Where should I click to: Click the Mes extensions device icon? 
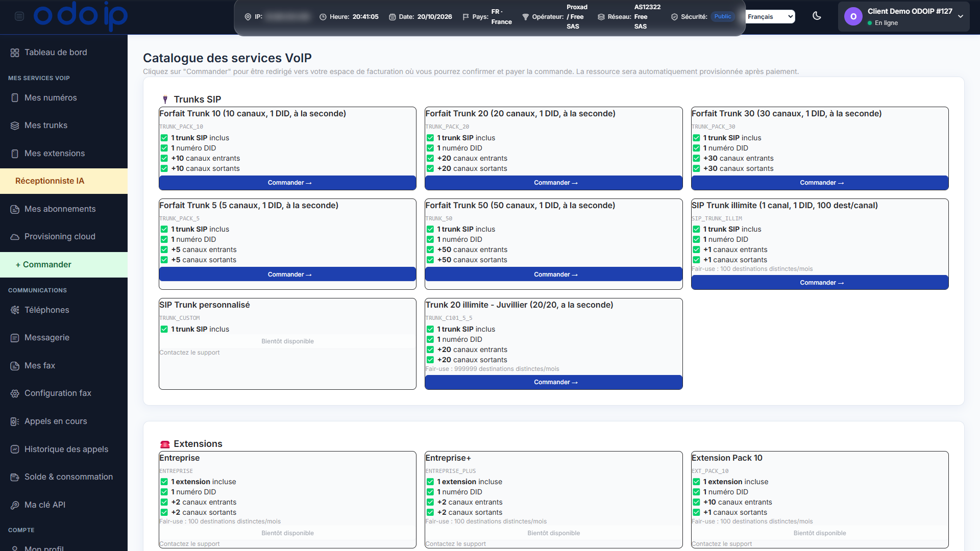pos(15,154)
